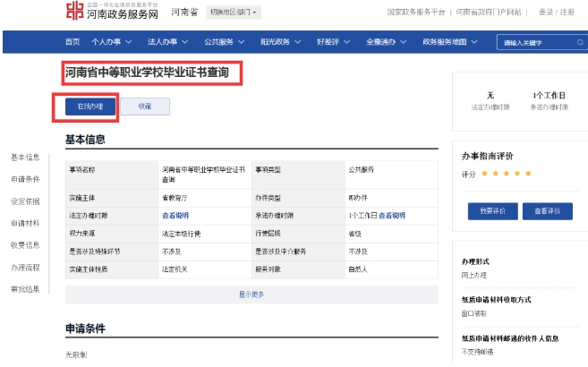Viewport: 588px width, 367px height.
Task: Jump to 办理流程 in side navigation
Action: click(25, 267)
